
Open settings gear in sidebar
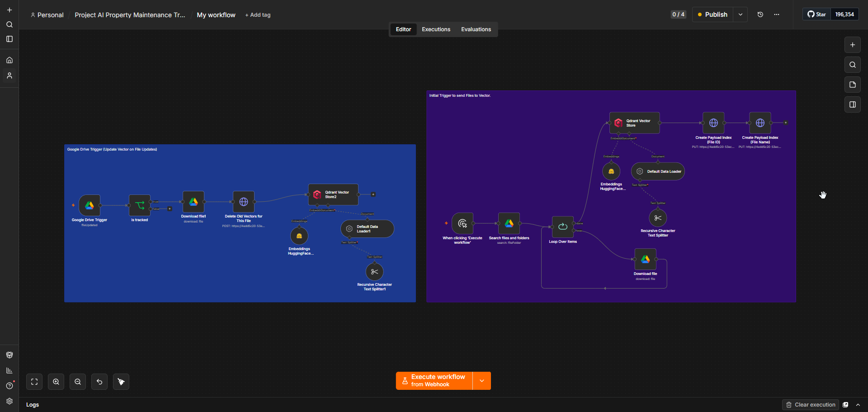(9, 401)
